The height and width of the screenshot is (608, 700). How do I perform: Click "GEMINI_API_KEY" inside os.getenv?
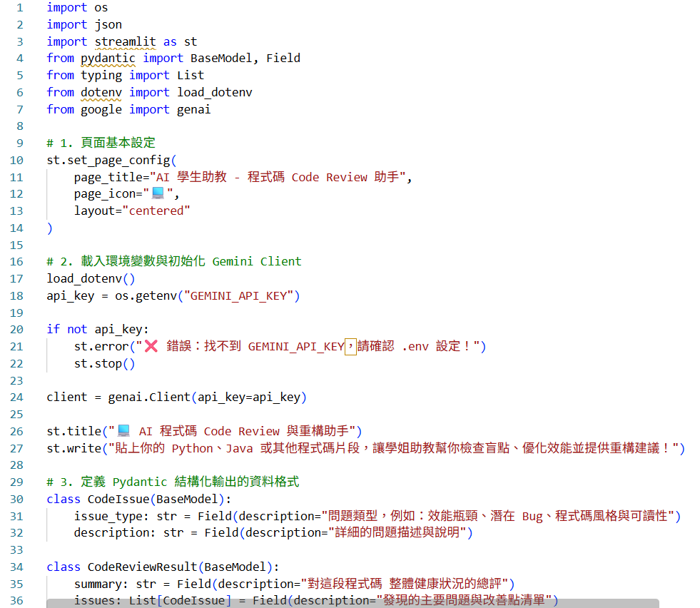pos(238,296)
